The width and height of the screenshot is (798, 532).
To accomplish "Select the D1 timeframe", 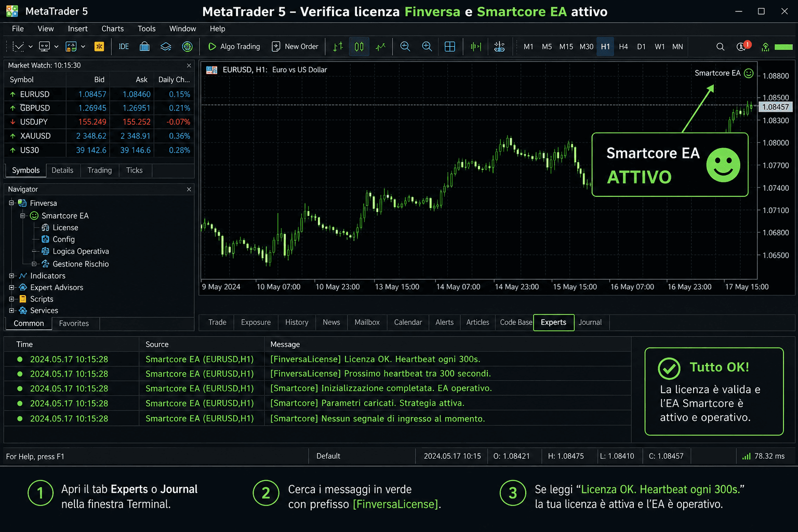I will tap(642, 47).
